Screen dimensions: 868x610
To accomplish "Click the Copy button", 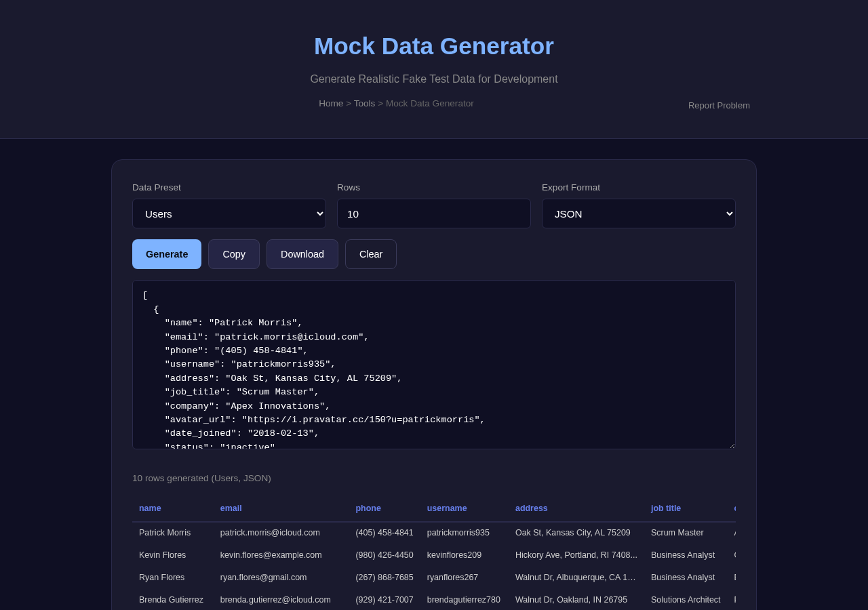I will (x=234, y=254).
